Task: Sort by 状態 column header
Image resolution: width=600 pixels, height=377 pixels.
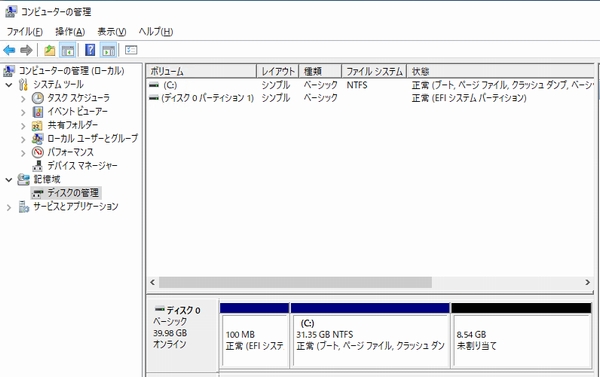Action: (x=501, y=71)
